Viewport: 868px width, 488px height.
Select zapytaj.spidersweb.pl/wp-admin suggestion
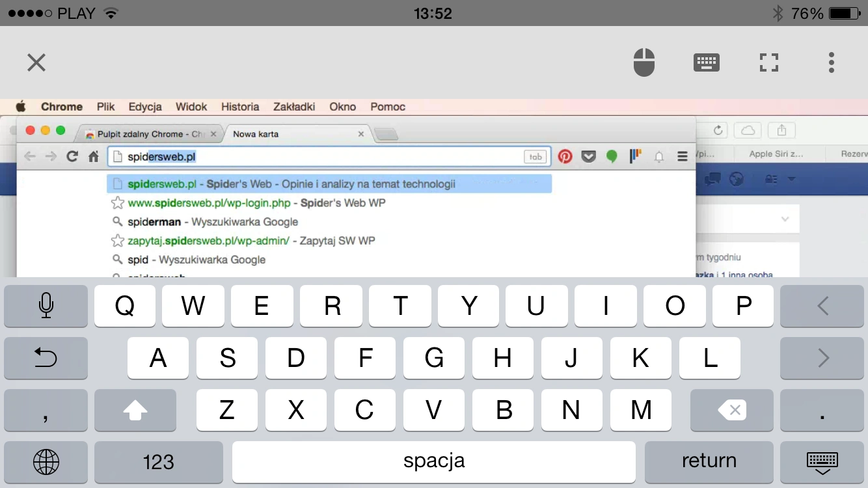pos(329,241)
